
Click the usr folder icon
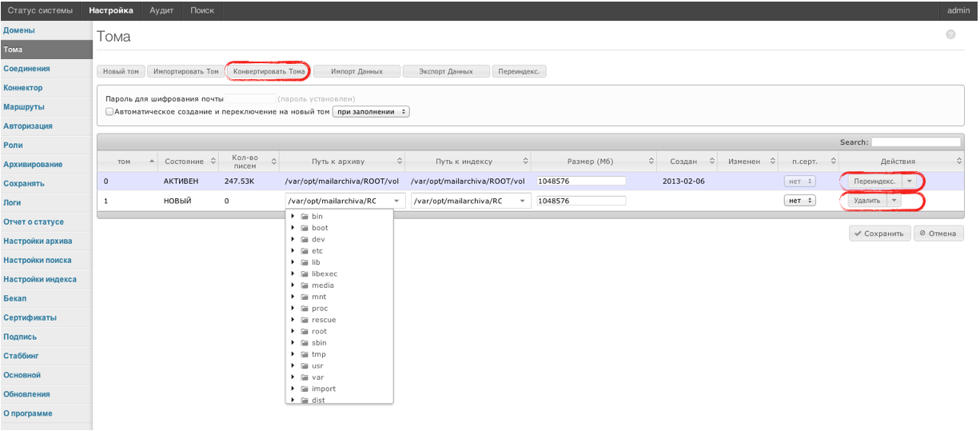(x=305, y=365)
